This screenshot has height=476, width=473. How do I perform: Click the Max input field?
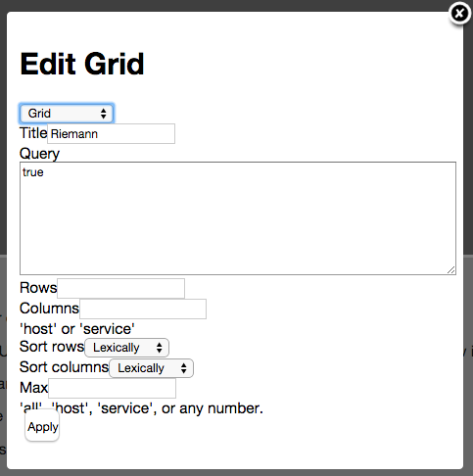pos(112,388)
